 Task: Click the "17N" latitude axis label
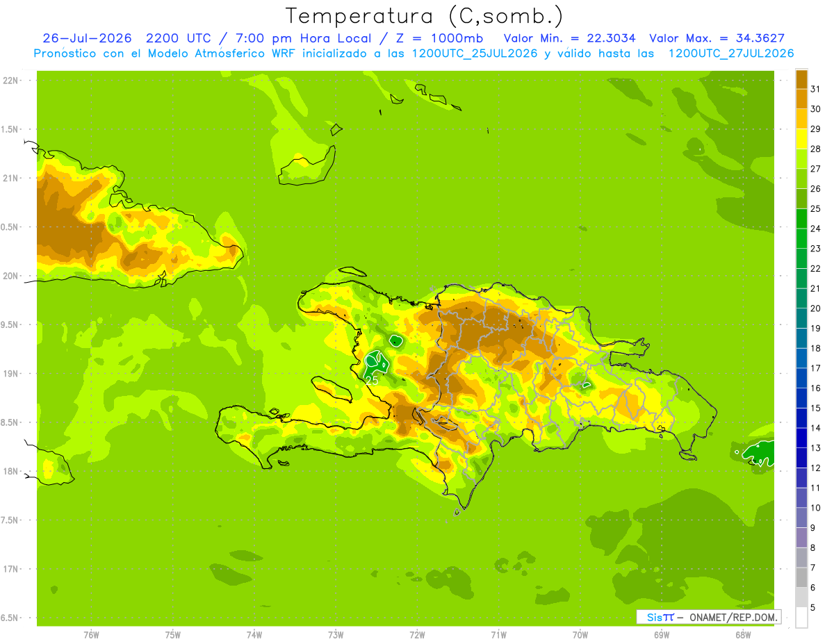click(x=10, y=569)
